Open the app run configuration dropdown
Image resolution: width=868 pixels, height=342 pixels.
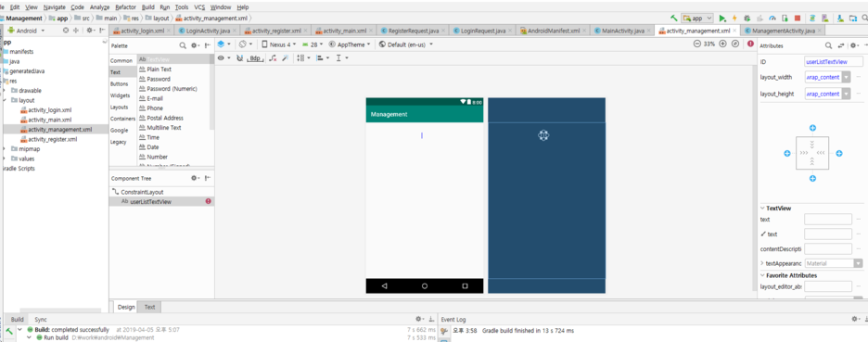(x=697, y=19)
